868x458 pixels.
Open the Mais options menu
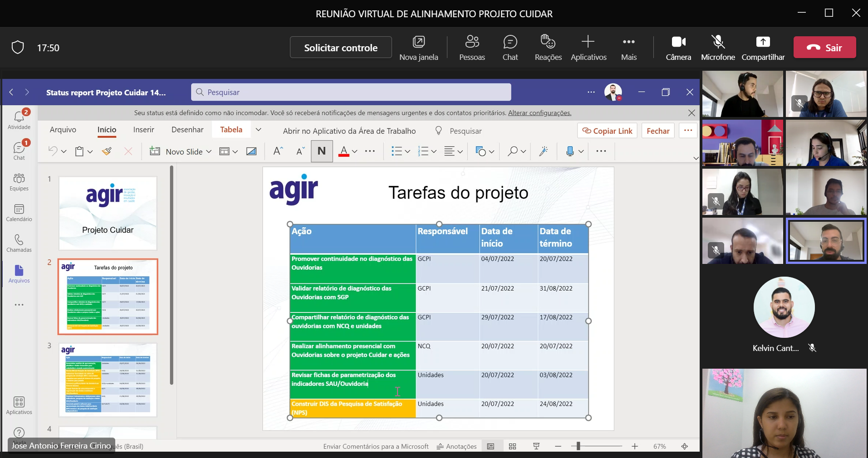629,47
